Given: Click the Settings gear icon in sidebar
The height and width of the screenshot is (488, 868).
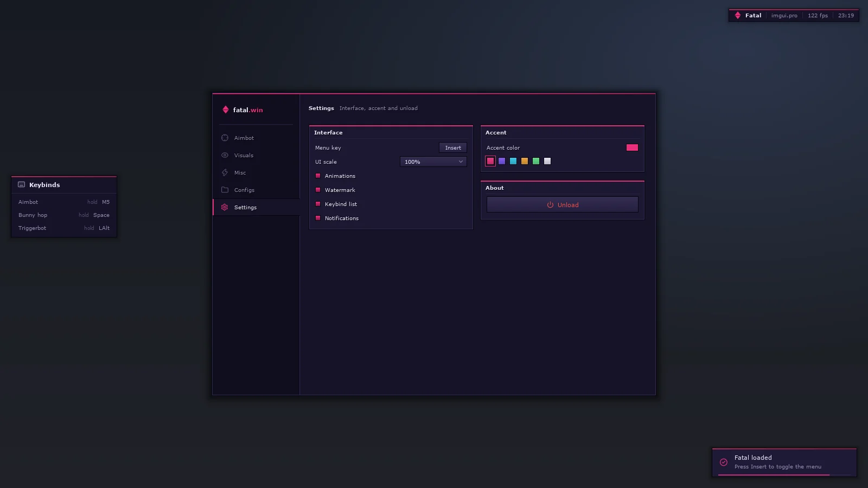Looking at the screenshot, I should (225, 207).
